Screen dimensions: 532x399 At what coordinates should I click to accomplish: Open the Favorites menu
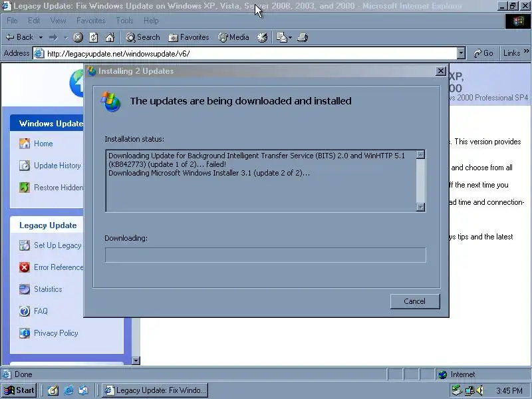click(x=91, y=21)
